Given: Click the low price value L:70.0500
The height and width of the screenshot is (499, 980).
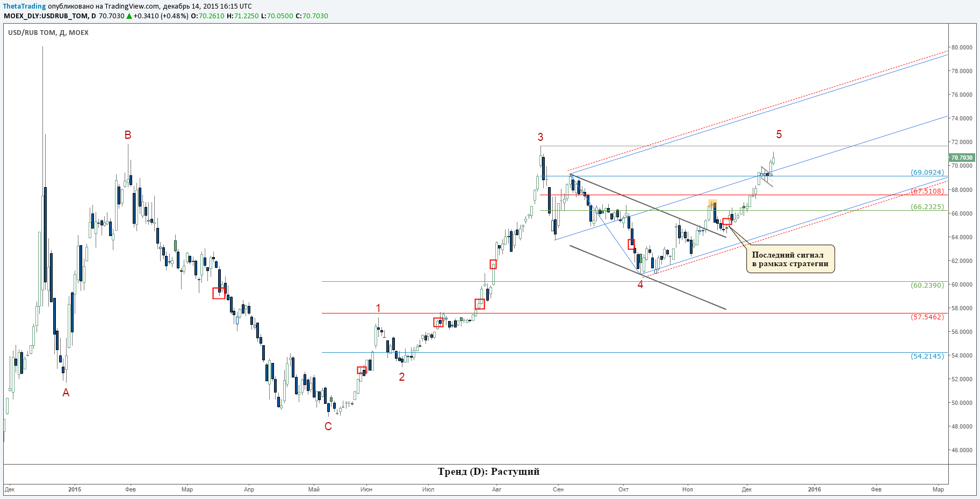Looking at the screenshot, I should coord(277,16).
